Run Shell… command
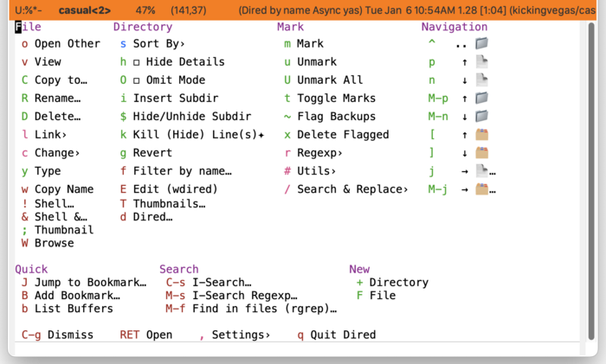Image resolution: width=606 pixels, height=364 pixels. (54, 203)
